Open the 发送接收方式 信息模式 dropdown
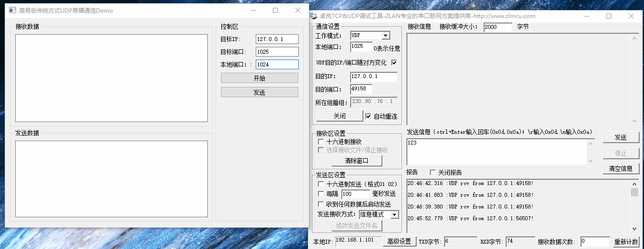The image size is (644, 249). (x=395, y=215)
